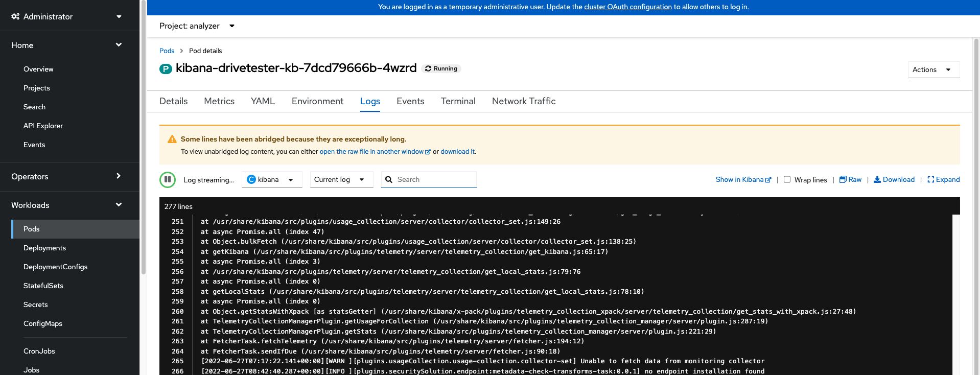Click the Pods breadcrumb link
The width and height of the screenshot is (980, 375).
click(167, 51)
